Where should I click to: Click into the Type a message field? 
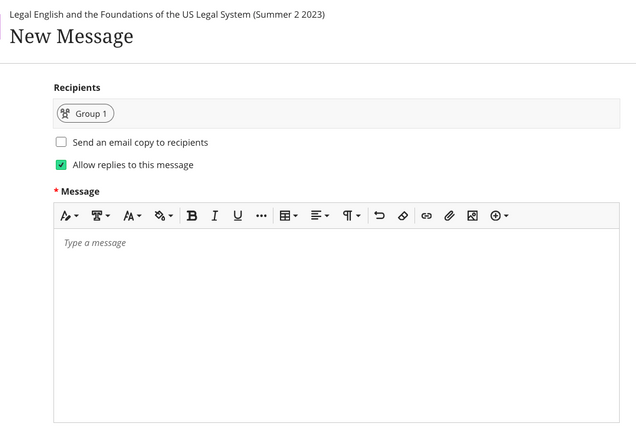pos(336,320)
